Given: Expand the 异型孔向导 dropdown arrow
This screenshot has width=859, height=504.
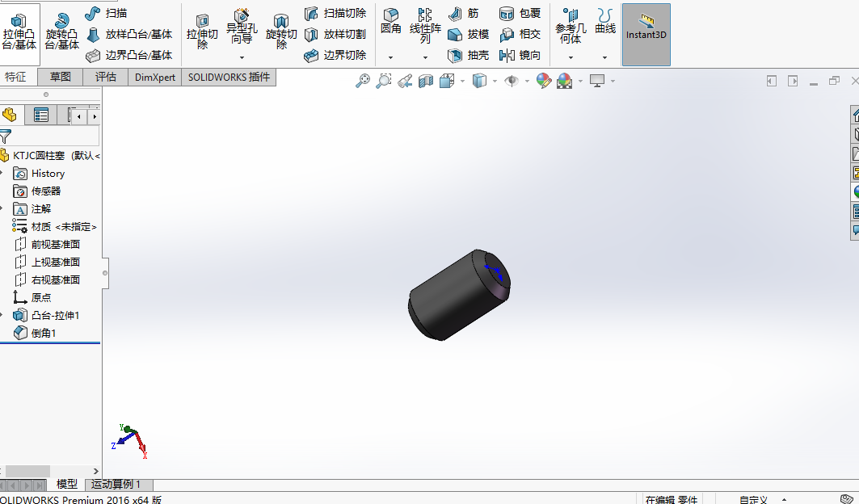Looking at the screenshot, I should coord(242,57).
